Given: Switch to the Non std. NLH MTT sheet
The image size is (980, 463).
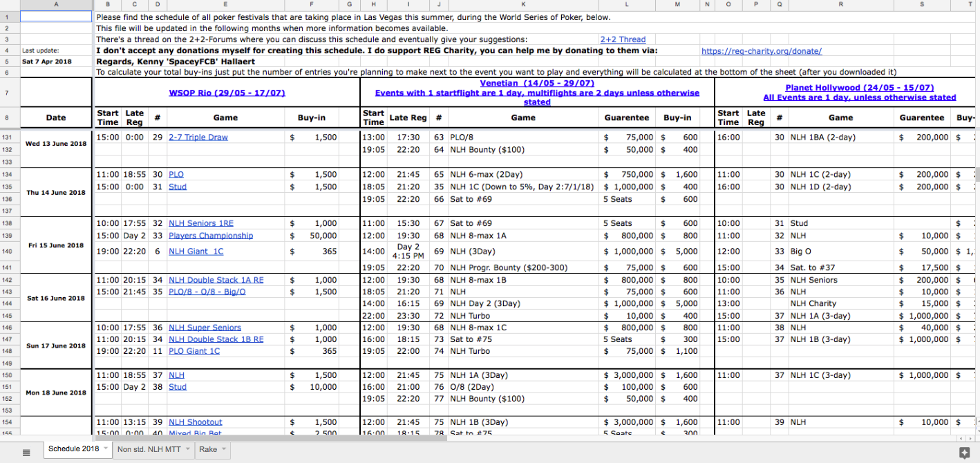Looking at the screenshot, I should [x=149, y=450].
